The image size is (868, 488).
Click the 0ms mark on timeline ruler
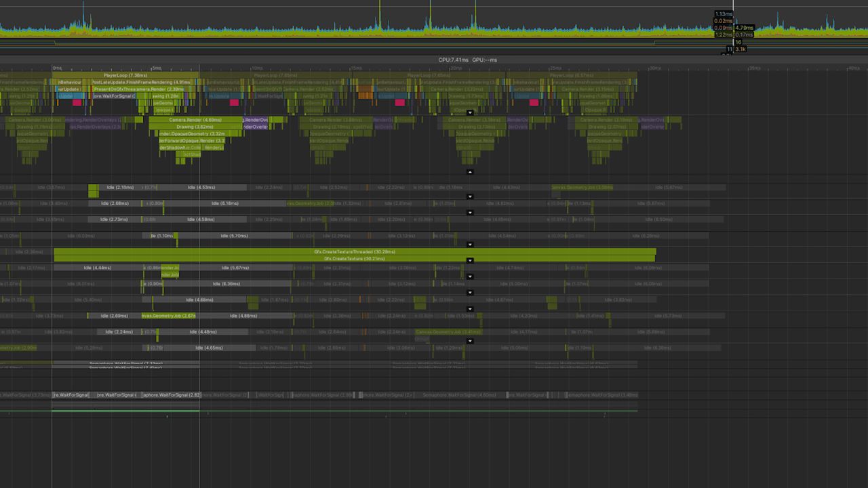[57, 68]
